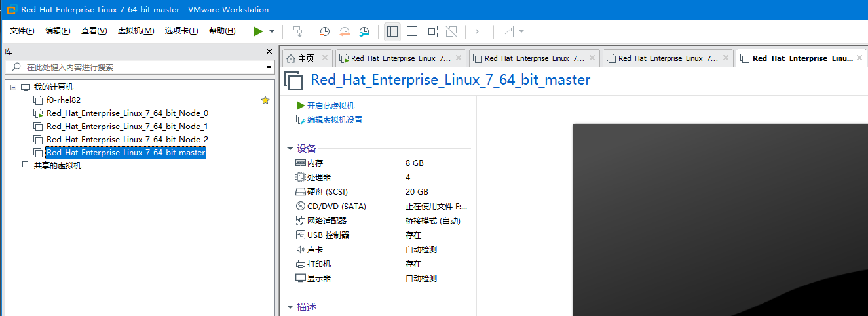Click the large VM icon beside the title
Screen dimensions: 868x316
click(x=294, y=81)
